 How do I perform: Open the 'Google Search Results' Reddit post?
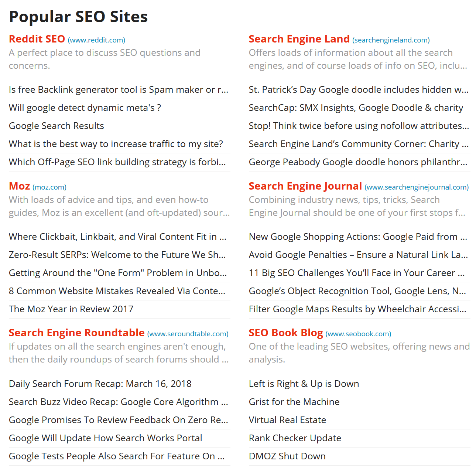point(56,126)
